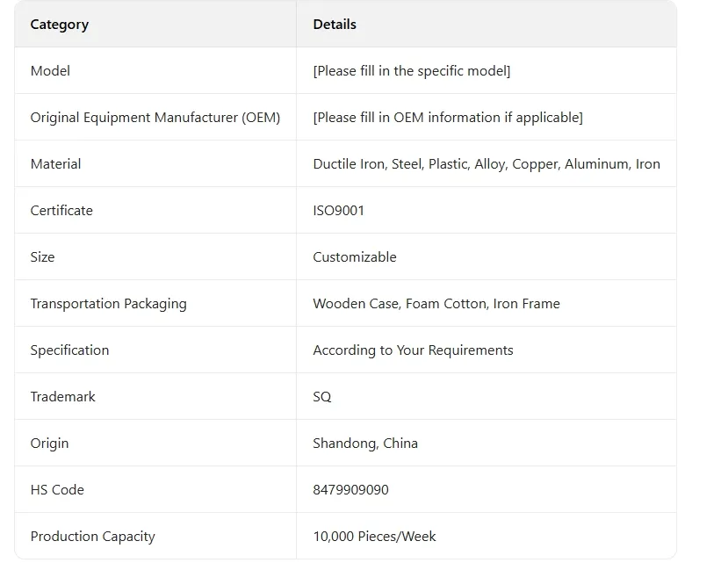728x570 pixels.
Task: Click the OEM information placeholder text
Action: pyautogui.click(x=447, y=118)
